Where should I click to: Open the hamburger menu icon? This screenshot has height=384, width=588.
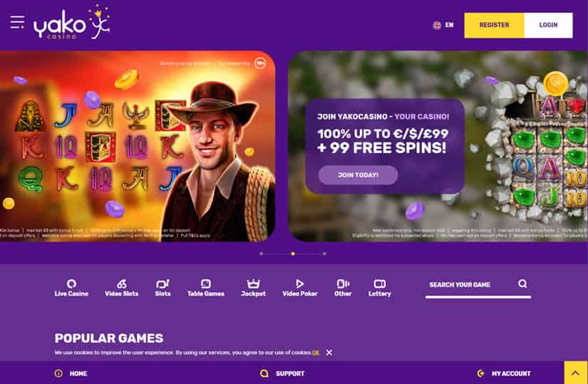tap(17, 22)
